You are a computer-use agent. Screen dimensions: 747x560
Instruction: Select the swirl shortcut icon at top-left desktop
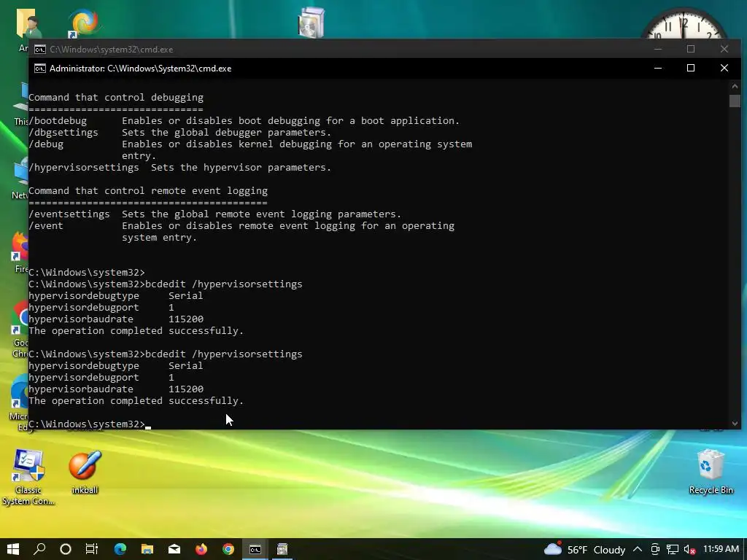click(84, 22)
